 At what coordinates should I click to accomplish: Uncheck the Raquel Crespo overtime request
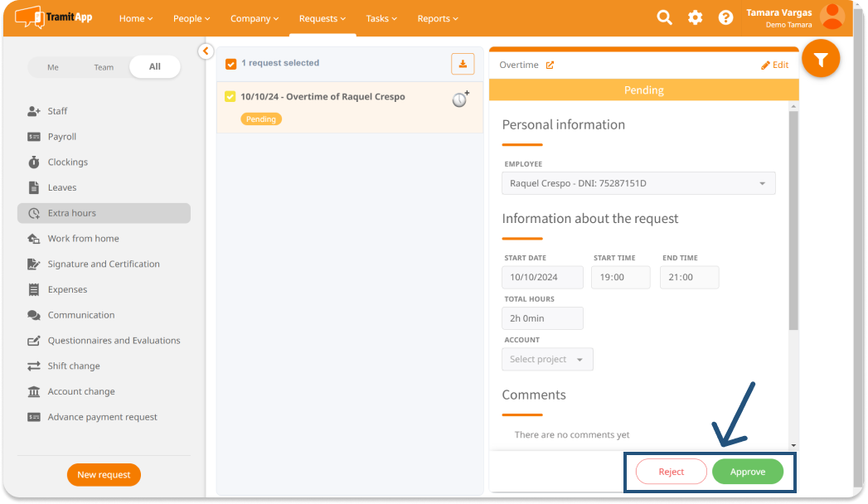230,97
